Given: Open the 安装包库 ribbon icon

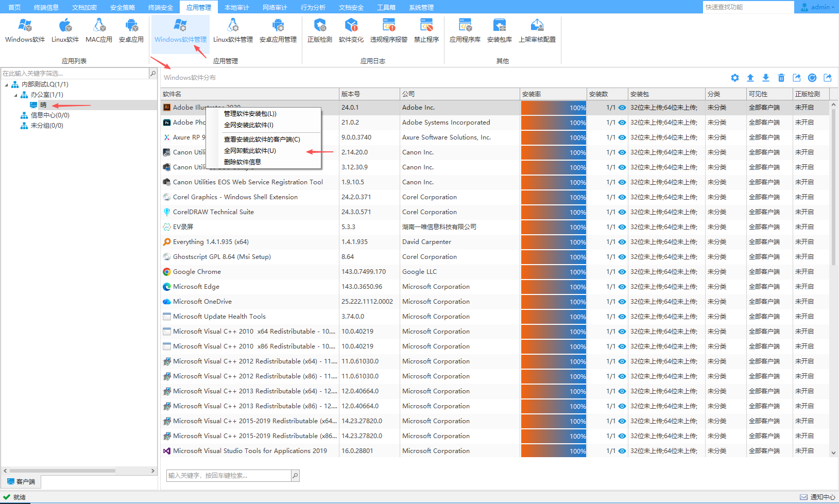Looking at the screenshot, I should pyautogui.click(x=499, y=30).
